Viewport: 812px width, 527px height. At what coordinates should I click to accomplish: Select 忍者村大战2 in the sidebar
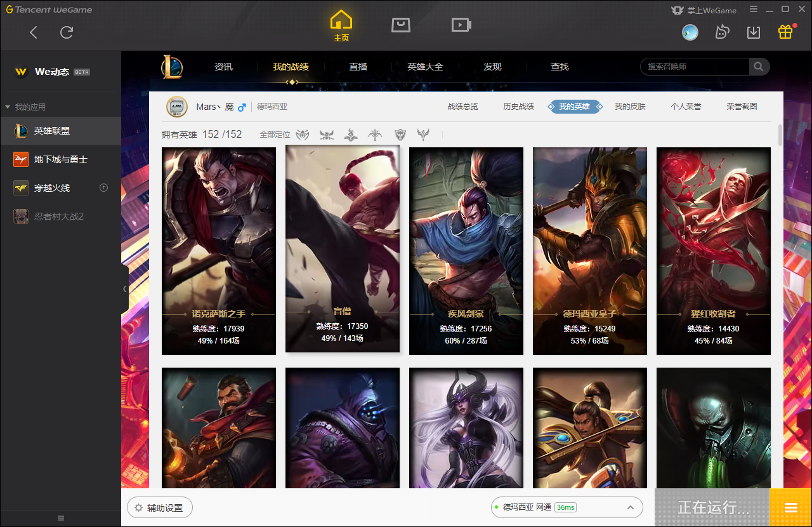pyautogui.click(x=60, y=217)
